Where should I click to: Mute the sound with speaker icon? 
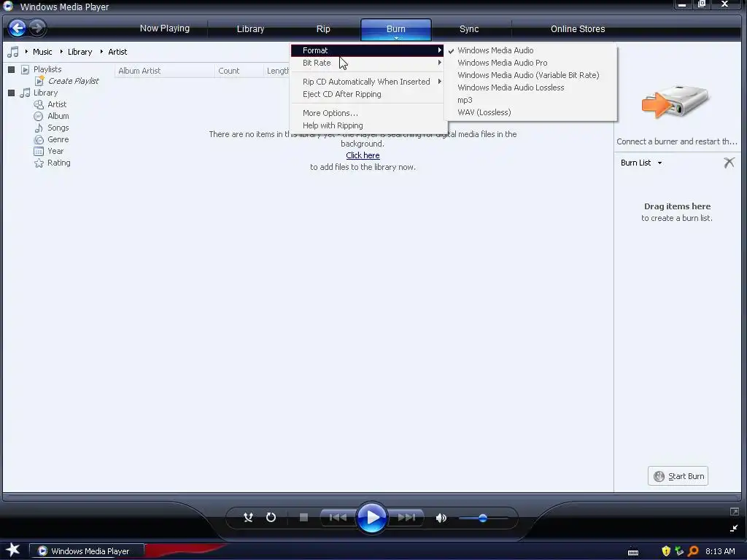coord(441,518)
